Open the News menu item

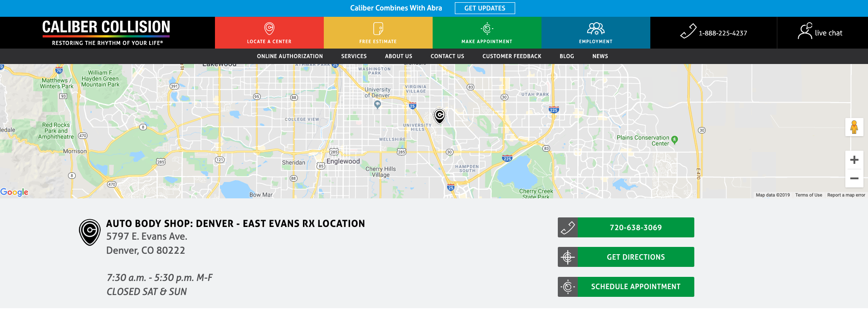point(600,56)
